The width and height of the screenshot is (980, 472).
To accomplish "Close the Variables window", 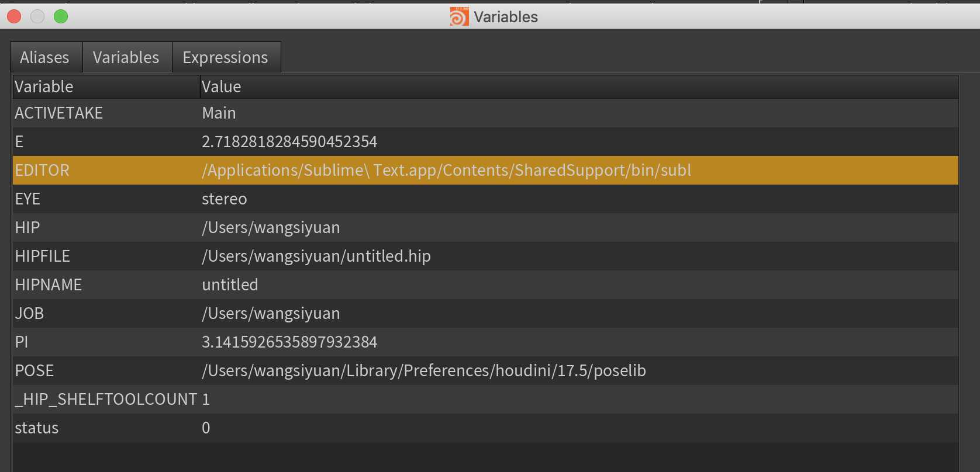I will 14,16.
